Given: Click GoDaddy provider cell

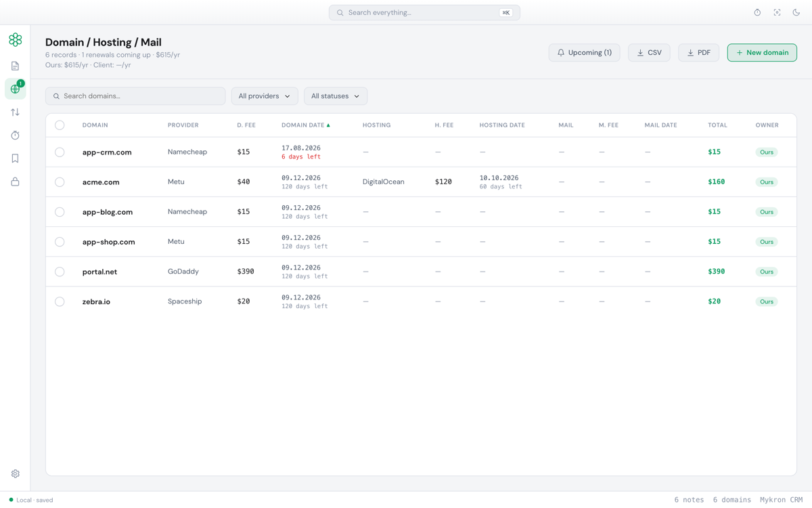Looking at the screenshot, I should tap(183, 272).
